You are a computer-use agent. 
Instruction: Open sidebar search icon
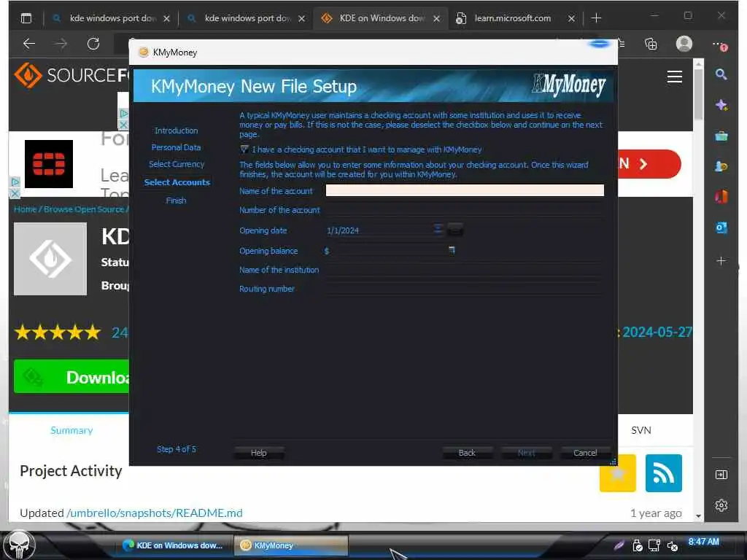click(721, 74)
